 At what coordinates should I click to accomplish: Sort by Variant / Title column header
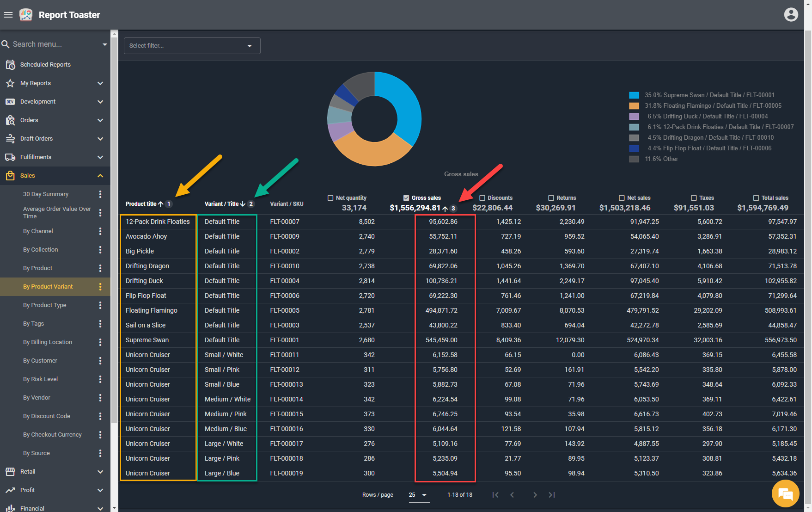pyautogui.click(x=222, y=204)
